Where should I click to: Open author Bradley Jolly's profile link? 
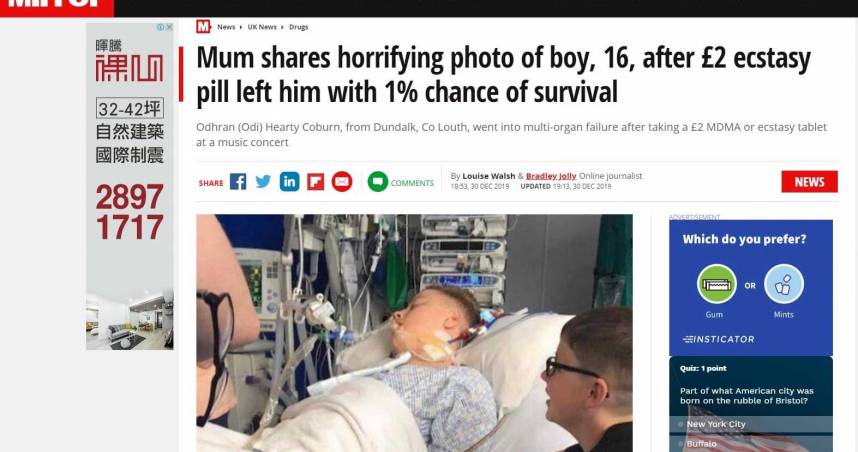pos(551,176)
